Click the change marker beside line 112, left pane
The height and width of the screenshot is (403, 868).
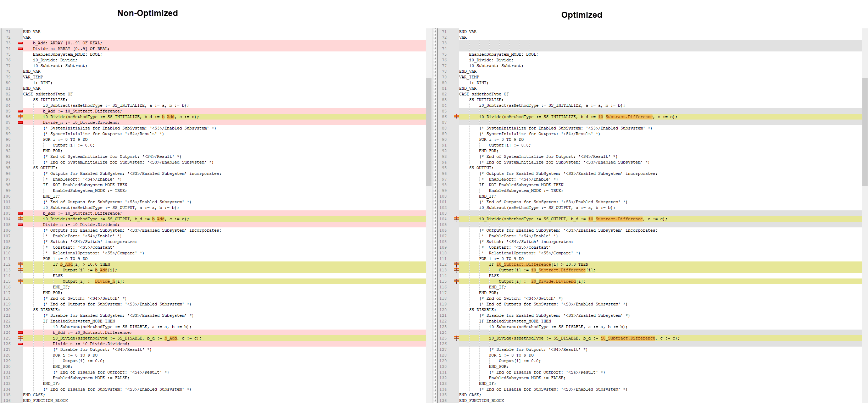20,264
